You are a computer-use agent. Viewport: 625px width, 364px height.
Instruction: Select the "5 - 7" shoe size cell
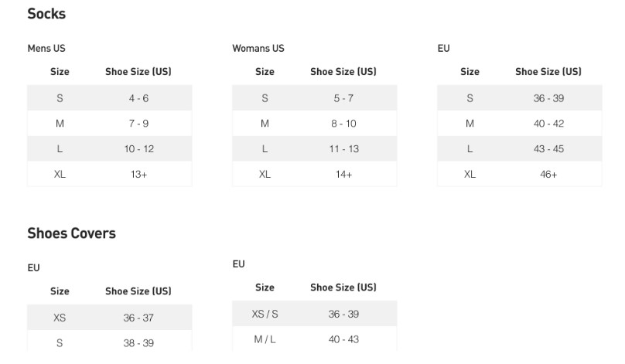pos(343,98)
